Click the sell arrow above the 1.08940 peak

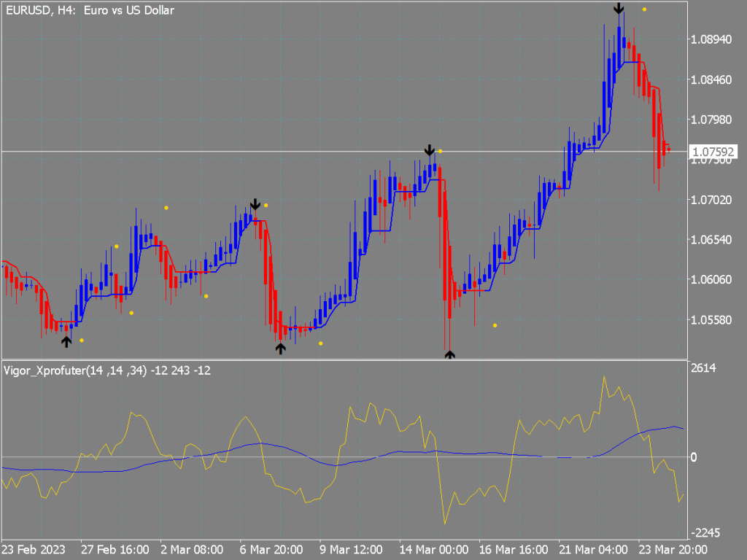point(619,9)
